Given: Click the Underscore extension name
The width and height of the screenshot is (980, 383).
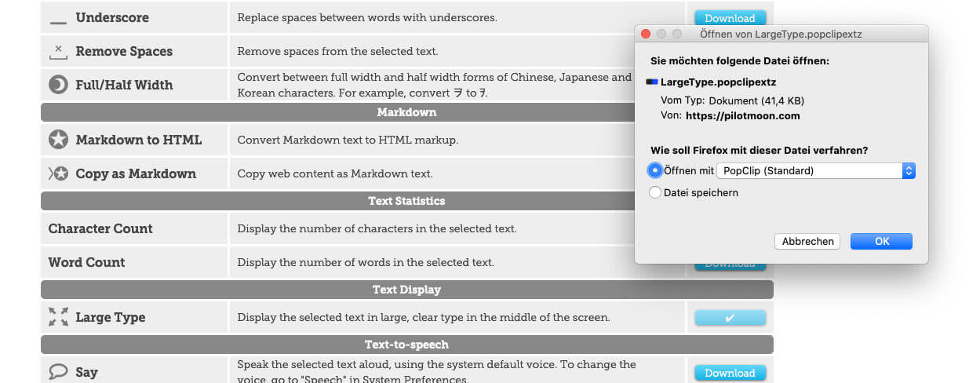Looking at the screenshot, I should (112, 17).
